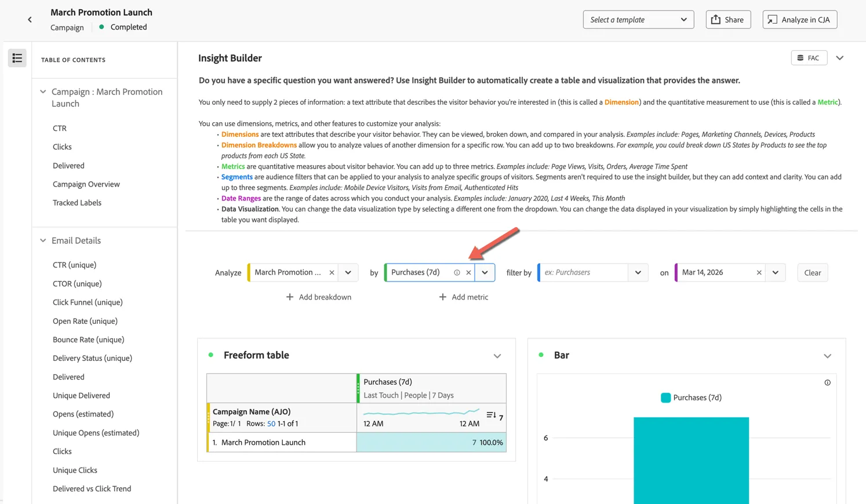Select the March Promotion Launch table row
Screen dimensions: 866x504
click(356, 443)
